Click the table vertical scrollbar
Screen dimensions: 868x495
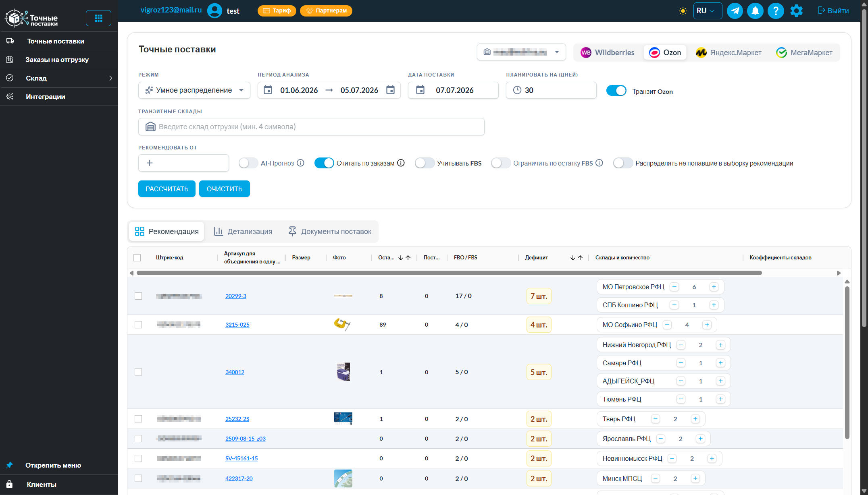tap(847, 362)
